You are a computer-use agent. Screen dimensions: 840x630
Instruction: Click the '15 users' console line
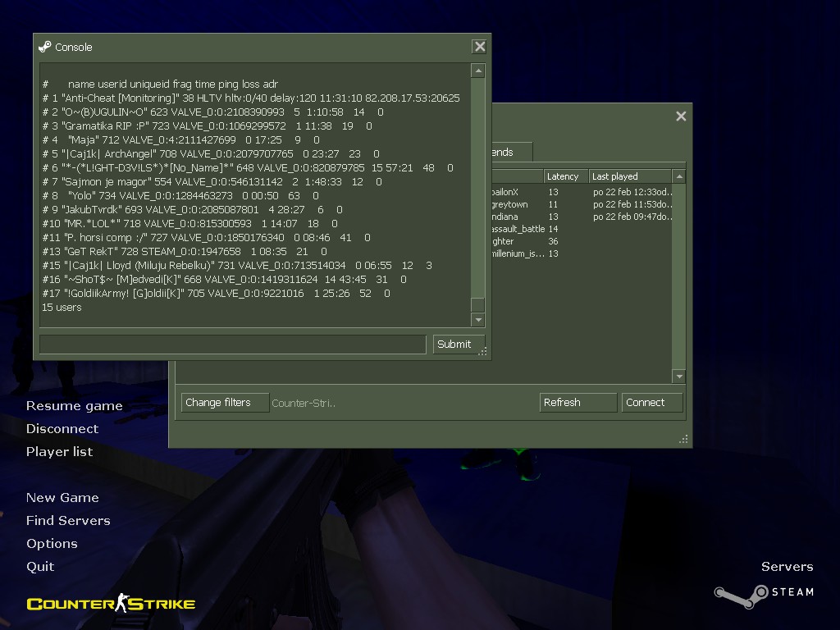(62, 307)
